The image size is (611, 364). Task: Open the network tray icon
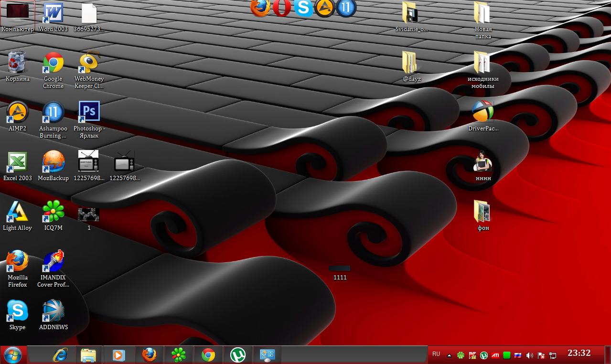553,355
